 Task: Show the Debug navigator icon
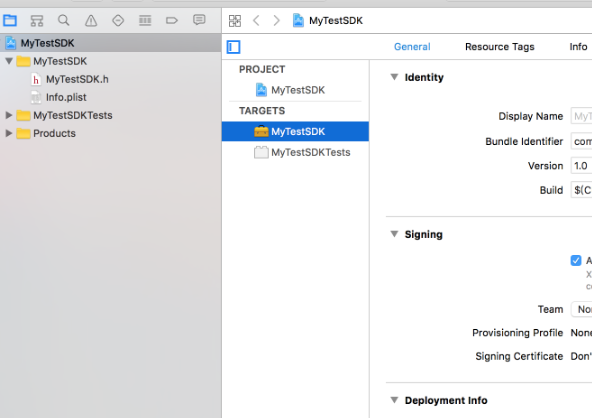pos(145,20)
